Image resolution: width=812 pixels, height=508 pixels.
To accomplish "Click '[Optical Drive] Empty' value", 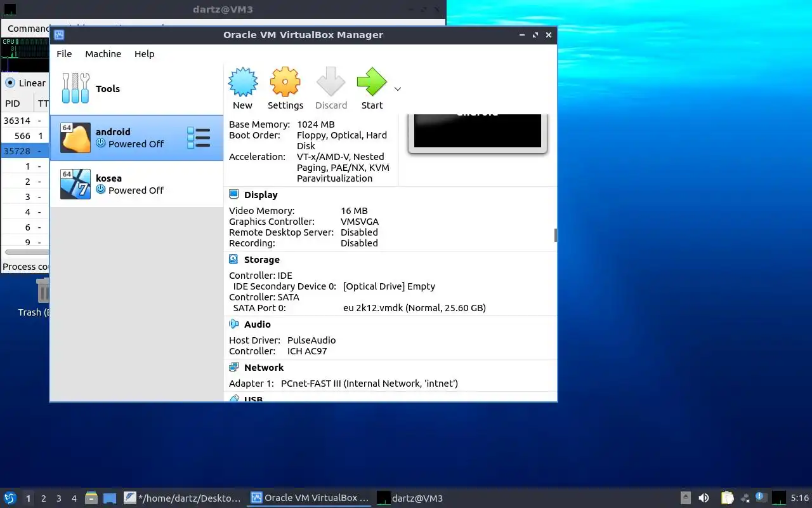I will (389, 286).
